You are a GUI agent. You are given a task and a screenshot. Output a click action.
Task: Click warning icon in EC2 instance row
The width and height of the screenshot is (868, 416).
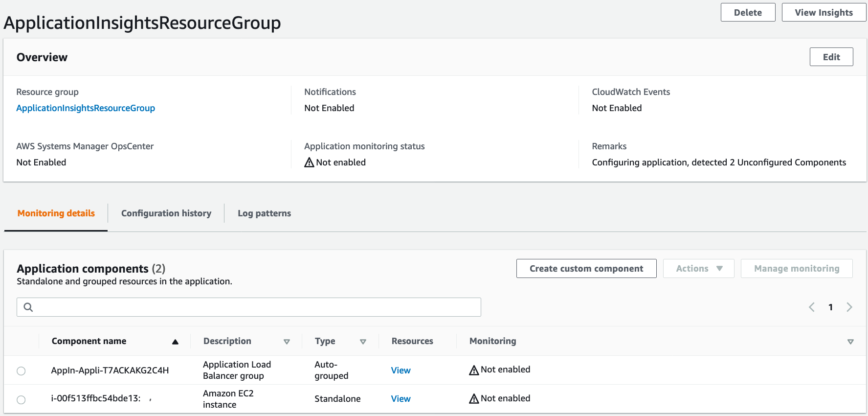coord(473,399)
